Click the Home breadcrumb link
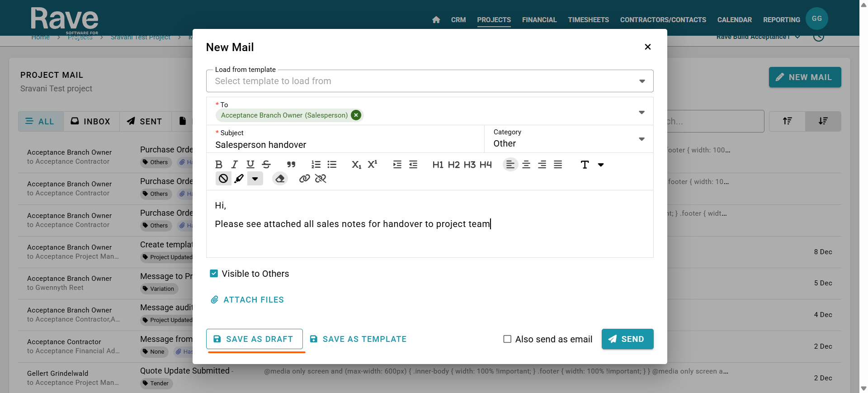The height and width of the screenshot is (393, 868). (41, 37)
